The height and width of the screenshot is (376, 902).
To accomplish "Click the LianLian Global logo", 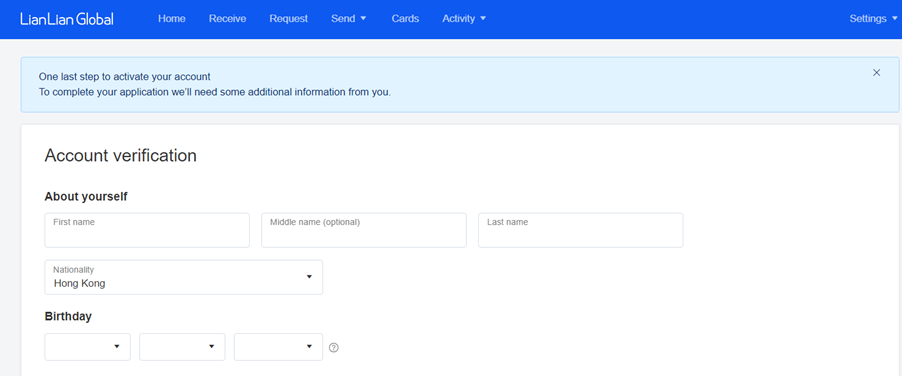I will pyautogui.click(x=67, y=18).
